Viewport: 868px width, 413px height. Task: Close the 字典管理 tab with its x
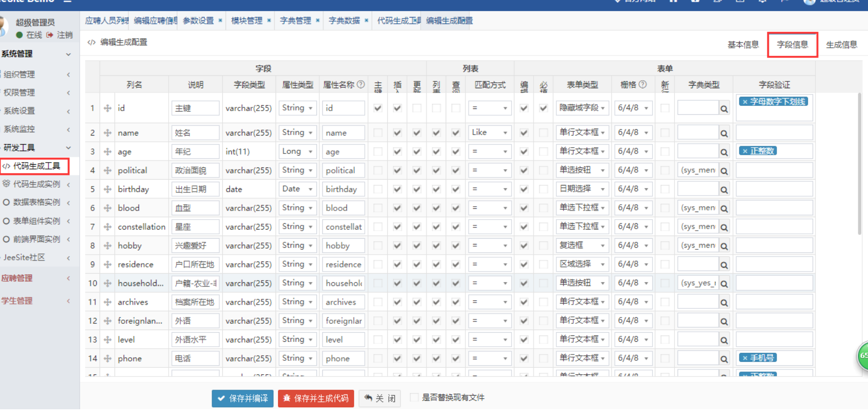coord(318,20)
